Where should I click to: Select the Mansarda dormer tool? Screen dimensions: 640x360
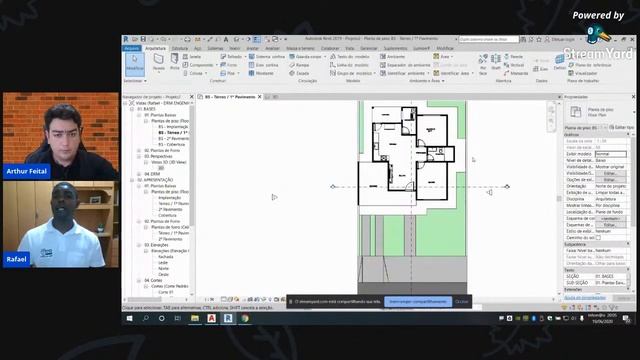point(516,73)
